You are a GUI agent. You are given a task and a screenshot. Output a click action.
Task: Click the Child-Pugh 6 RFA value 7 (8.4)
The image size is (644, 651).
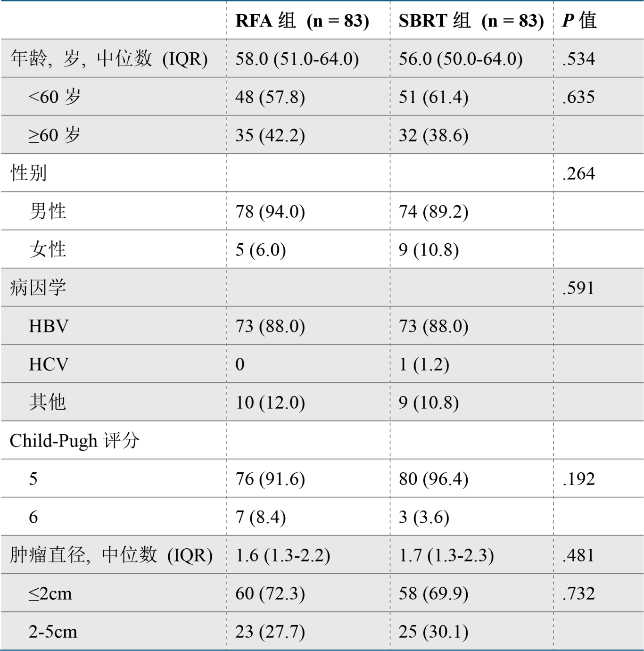coord(261,517)
